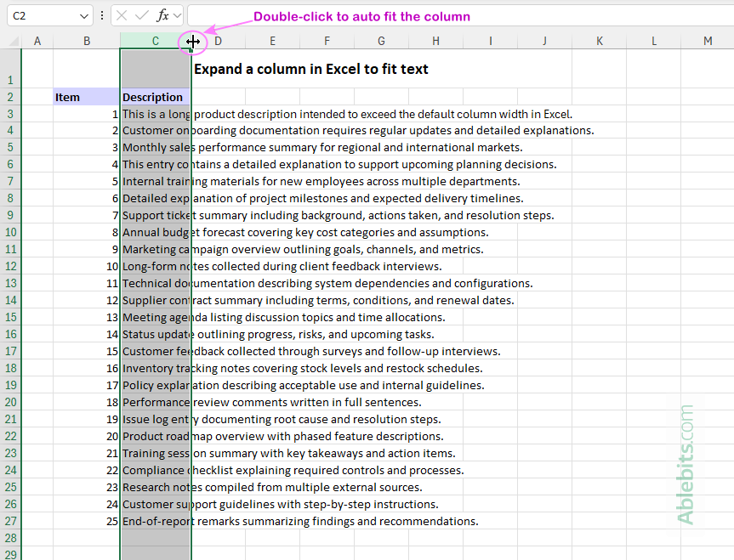This screenshot has height=560, width=734.
Task: Select column D header
Action: pyautogui.click(x=219, y=41)
